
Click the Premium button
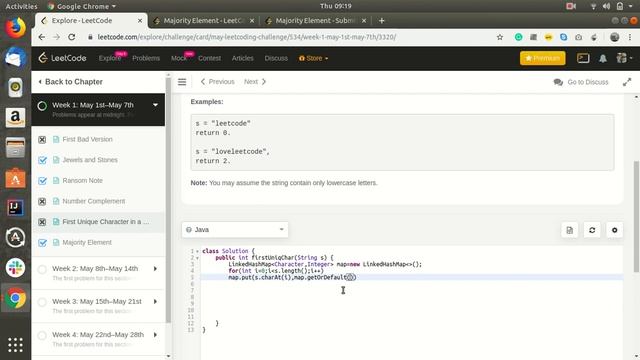click(x=542, y=58)
